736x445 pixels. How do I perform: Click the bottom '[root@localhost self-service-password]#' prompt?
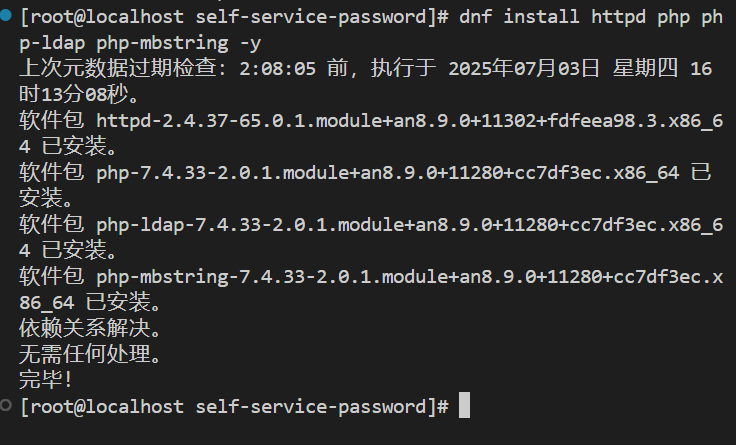pyautogui.click(x=234, y=407)
